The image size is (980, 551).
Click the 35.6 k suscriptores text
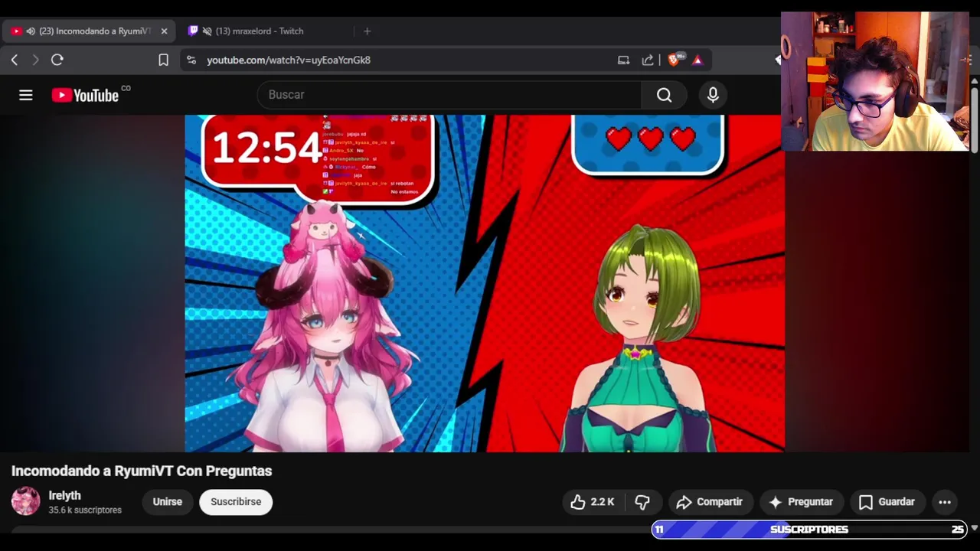[85, 510]
